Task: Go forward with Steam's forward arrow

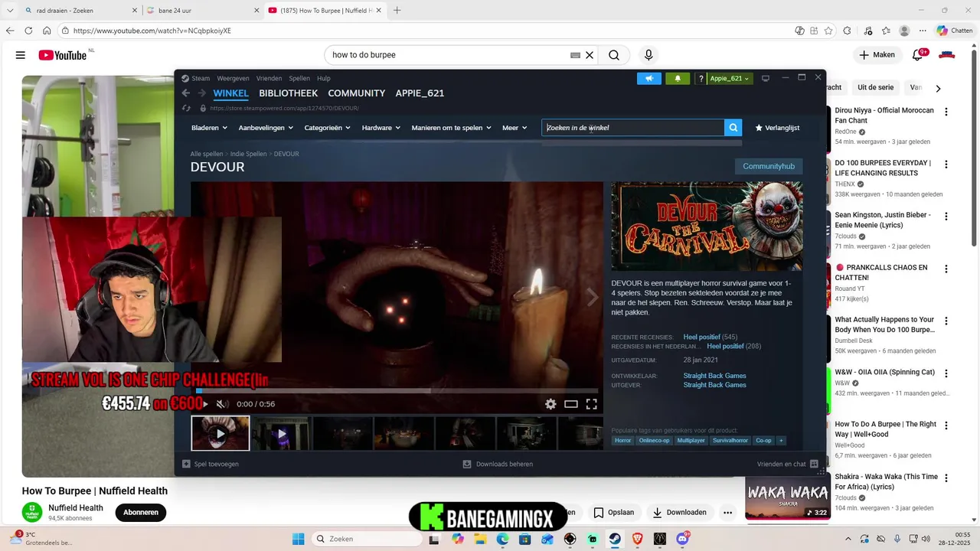Action: tap(202, 93)
